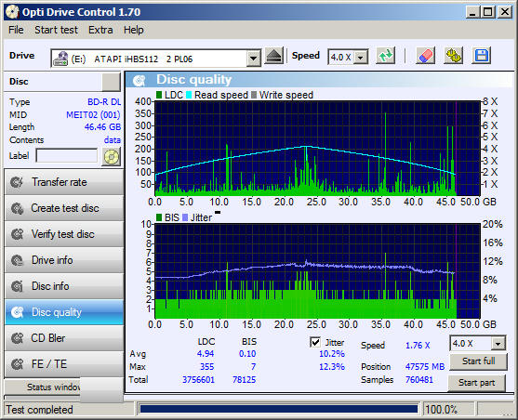Click the disc Label input field
The height and width of the screenshot is (420, 518).
[x=67, y=155]
